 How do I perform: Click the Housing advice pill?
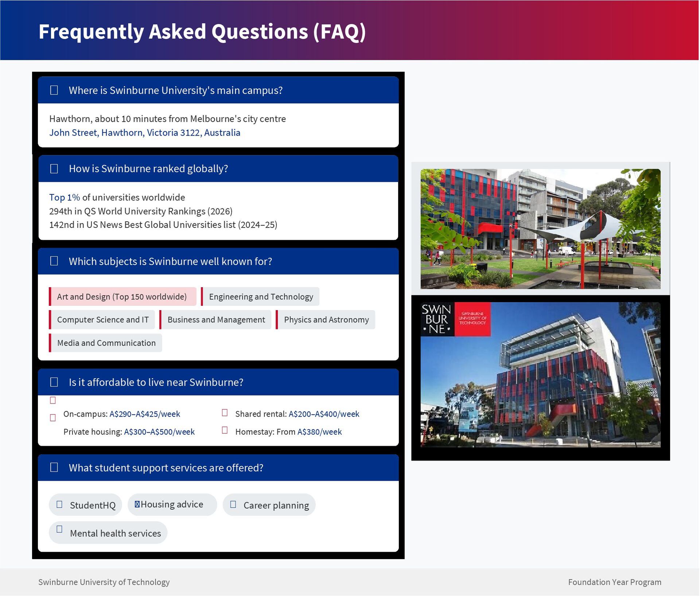coord(172,505)
